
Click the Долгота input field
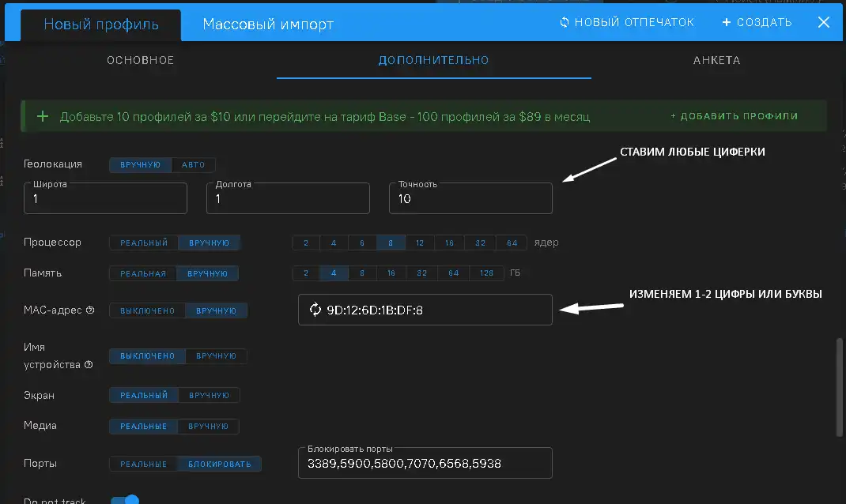(288, 198)
